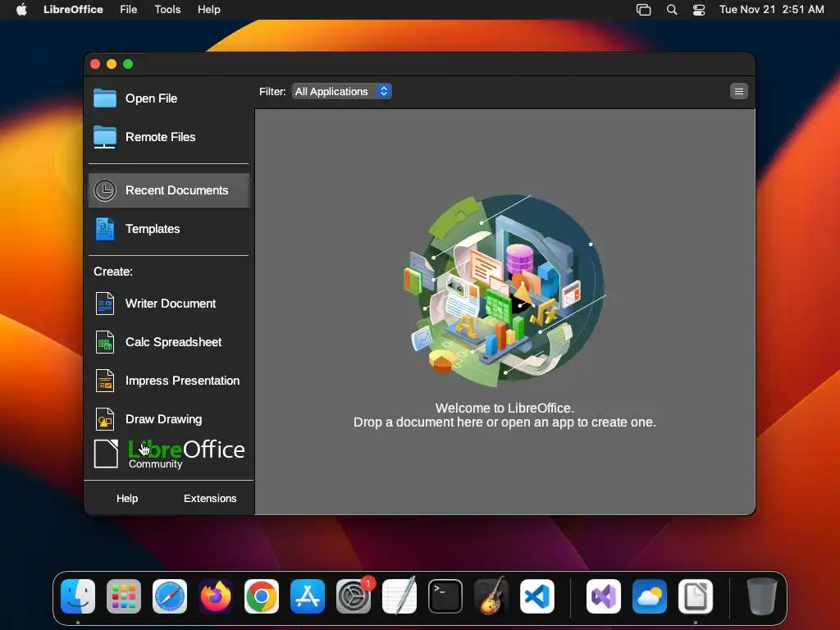Open the weather cloud app in the dock
The image size is (840, 630).
650,596
